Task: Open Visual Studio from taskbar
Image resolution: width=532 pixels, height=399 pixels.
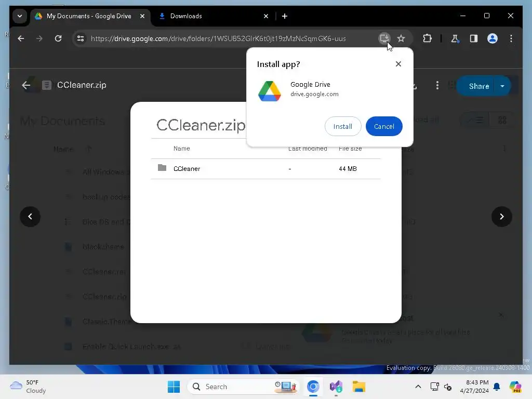Action: pos(336,387)
